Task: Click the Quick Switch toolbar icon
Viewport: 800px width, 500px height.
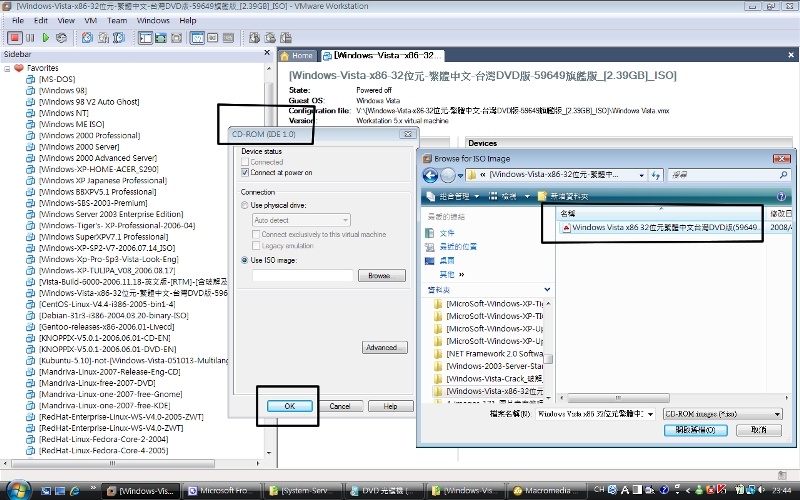Action: (161, 38)
